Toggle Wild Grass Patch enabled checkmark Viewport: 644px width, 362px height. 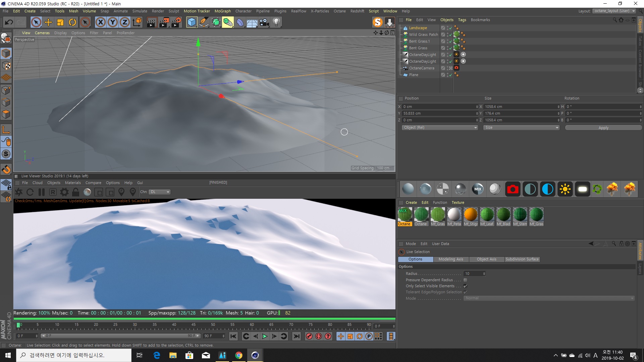(451, 35)
